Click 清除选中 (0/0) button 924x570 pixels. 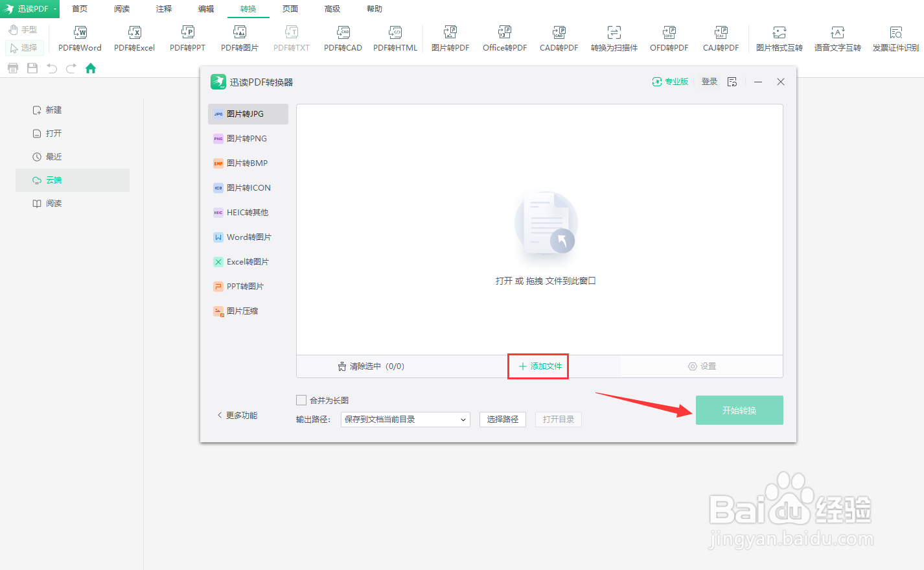[x=371, y=366]
